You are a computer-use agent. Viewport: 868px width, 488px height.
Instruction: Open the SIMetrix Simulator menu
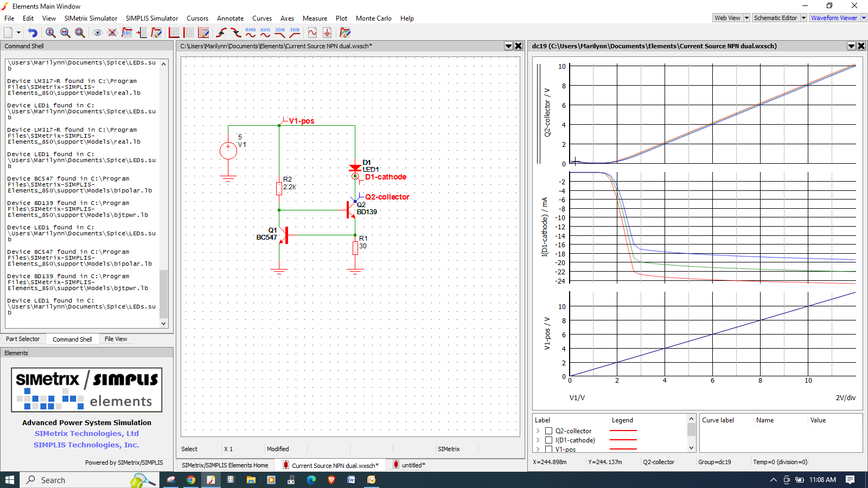pos(91,18)
